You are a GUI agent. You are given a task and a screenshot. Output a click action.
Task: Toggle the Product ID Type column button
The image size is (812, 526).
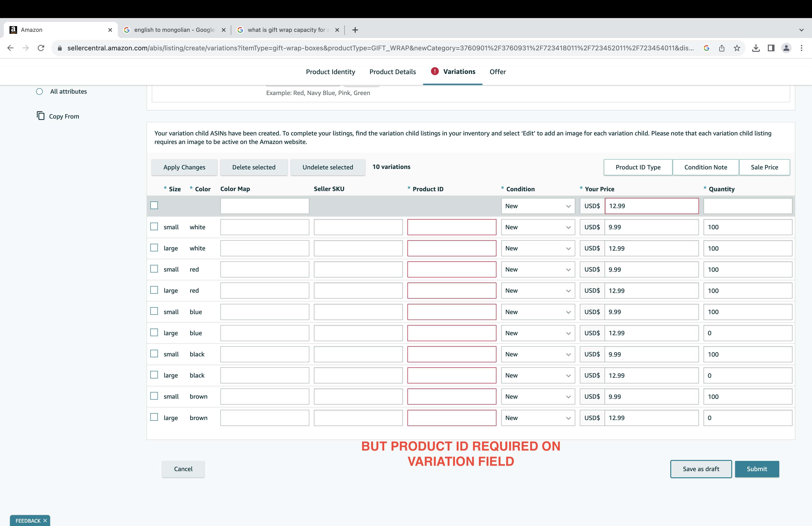coord(638,167)
